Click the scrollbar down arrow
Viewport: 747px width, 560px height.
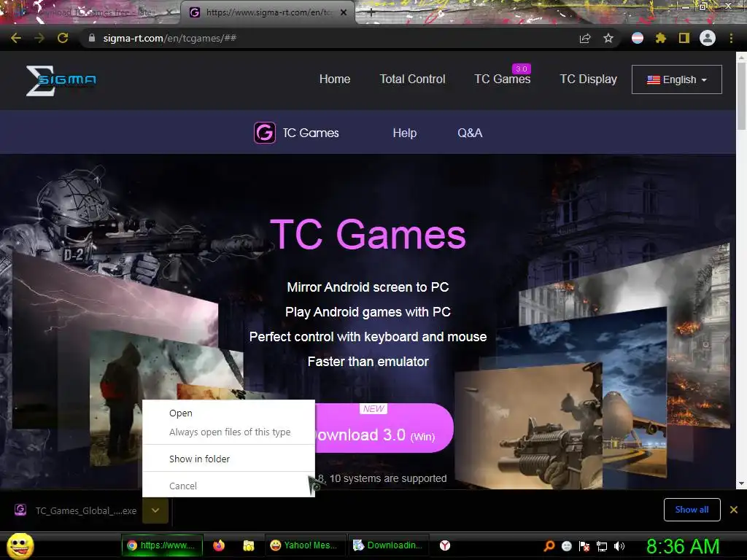(741, 483)
